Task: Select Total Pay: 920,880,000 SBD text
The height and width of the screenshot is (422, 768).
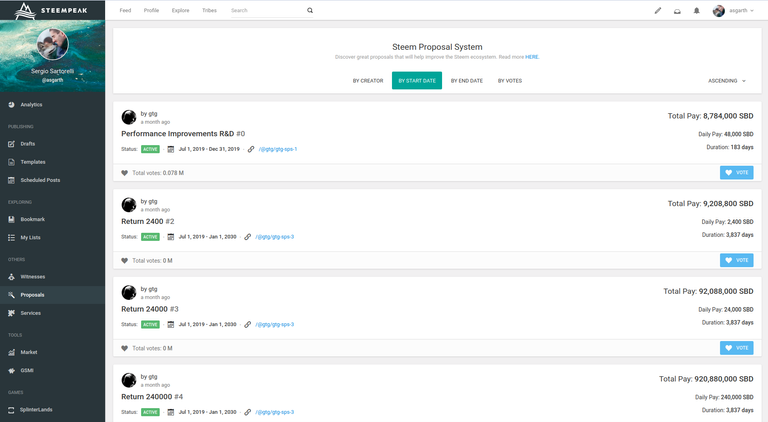Action: pos(706,379)
